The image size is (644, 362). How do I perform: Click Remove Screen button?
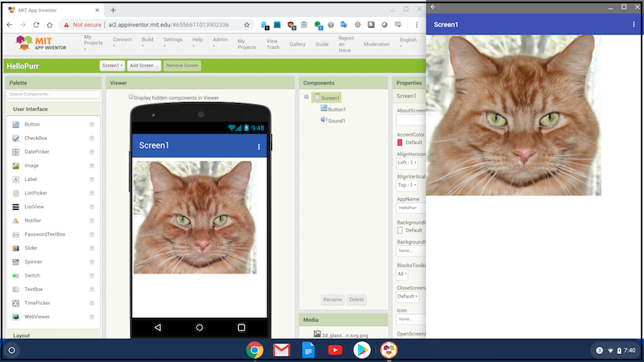[182, 66]
